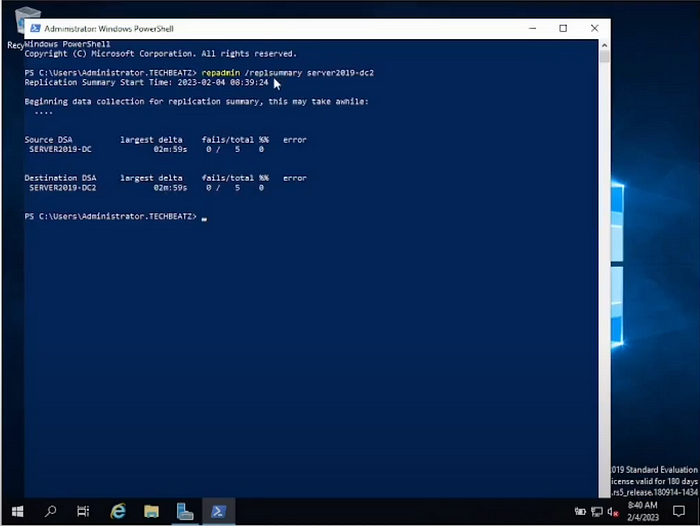Open the network tray icon
Screen dimensions: 700x526
[x=597, y=512]
